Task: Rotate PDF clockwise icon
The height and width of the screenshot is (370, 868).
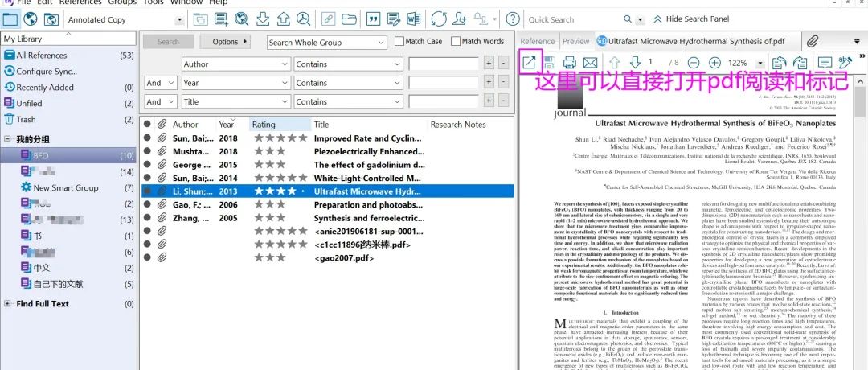Action: 800,63
